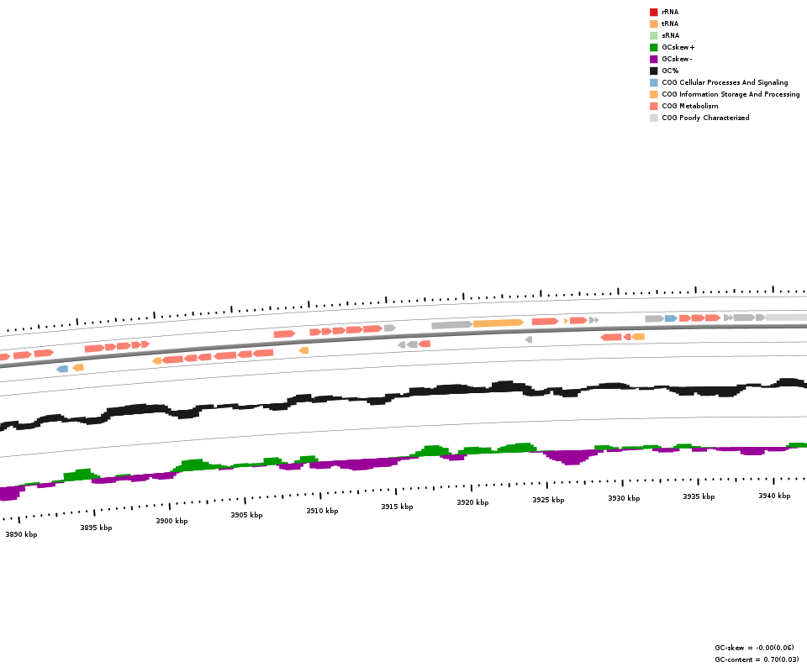Click the "3895 kbp" scale label
807x672 pixels.
pyautogui.click(x=96, y=528)
